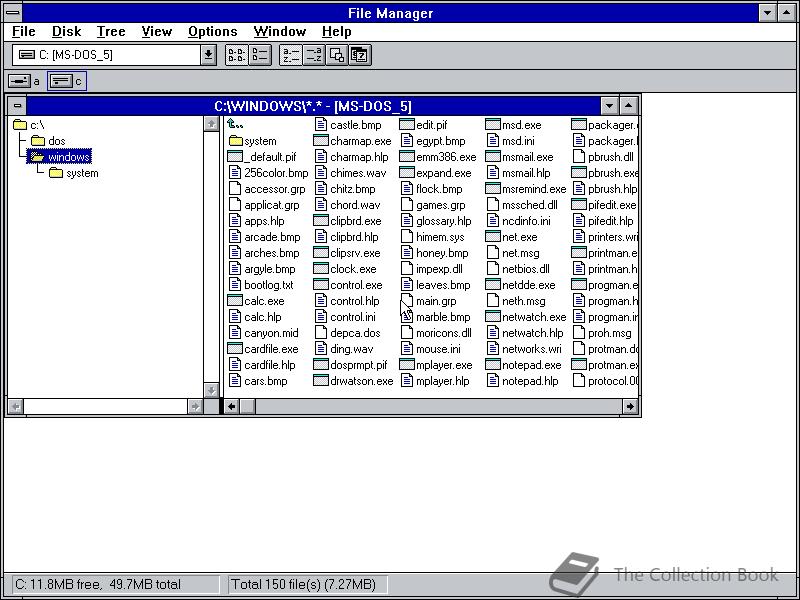Select the file cardfile.exe

263,349
